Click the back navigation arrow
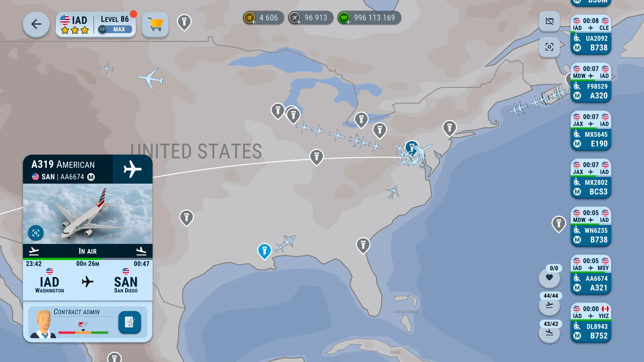This screenshot has width=644, height=362. click(x=36, y=24)
